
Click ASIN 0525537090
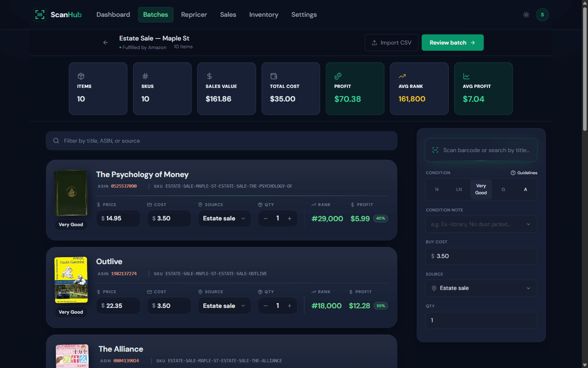point(124,186)
